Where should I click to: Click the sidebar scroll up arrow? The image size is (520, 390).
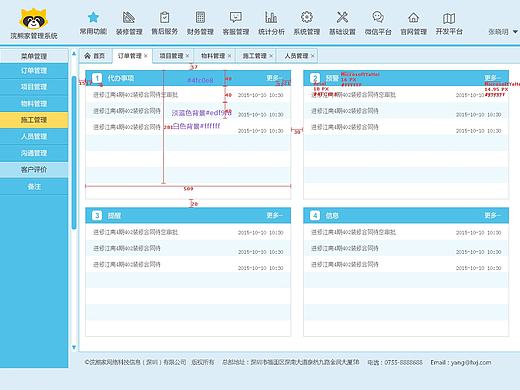tap(74, 53)
